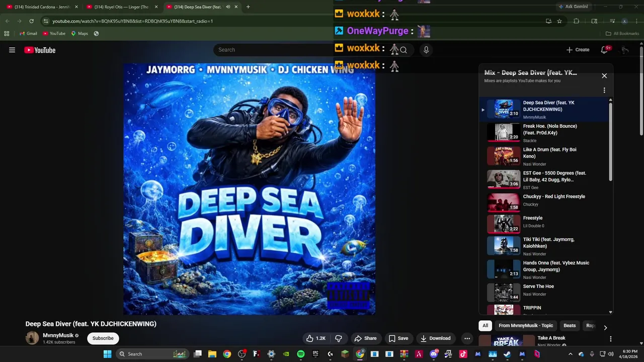The width and height of the screenshot is (644, 362).
Task: Open the YouTube hamburger guide menu
Action: coord(12,50)
